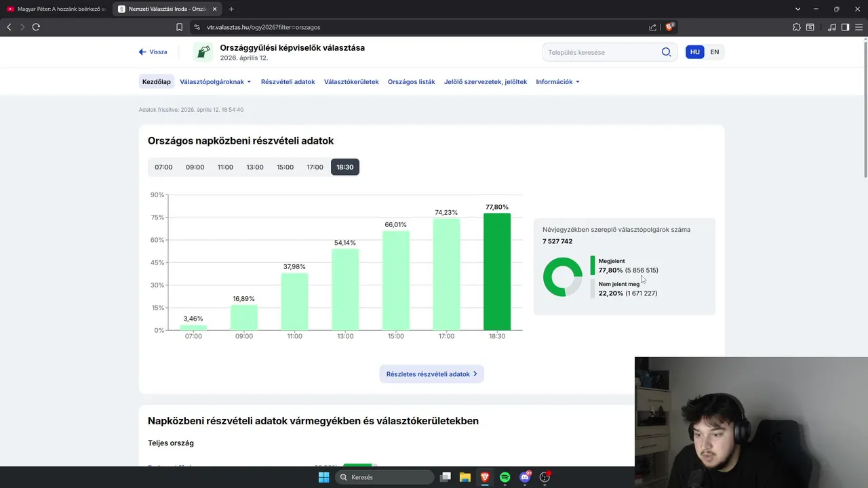The image size is (868, 488).
Task: Click the election ballot box logo
Action: (x=203, y=52)
